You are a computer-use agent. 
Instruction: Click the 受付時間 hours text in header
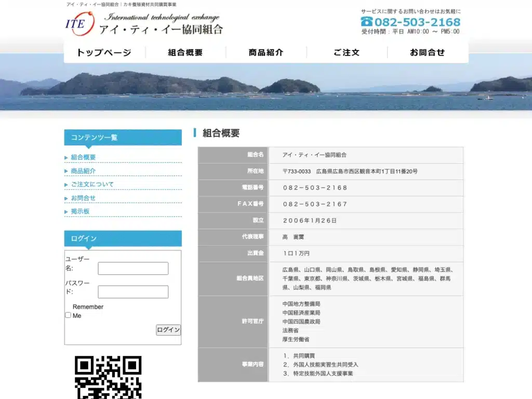[x=410, y=32]
